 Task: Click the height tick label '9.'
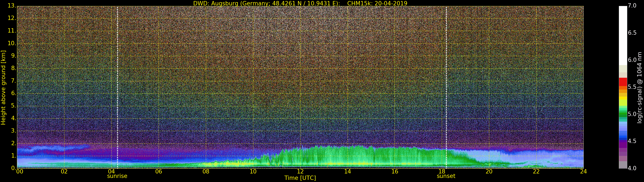tap(13, 56)
